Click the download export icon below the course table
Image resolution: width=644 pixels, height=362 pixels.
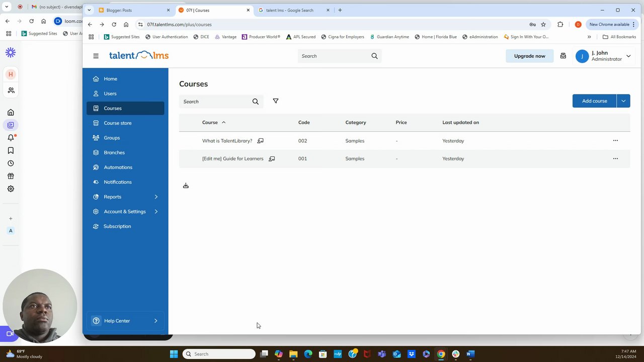click(186, 186)
